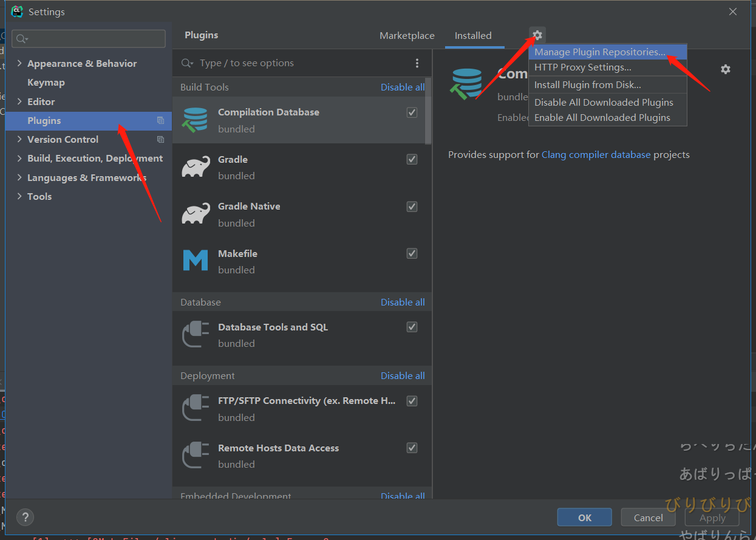The width and height of the screenshot is (756, 540).
Task: Click the CLion logo in title bar
Action: 17,12
